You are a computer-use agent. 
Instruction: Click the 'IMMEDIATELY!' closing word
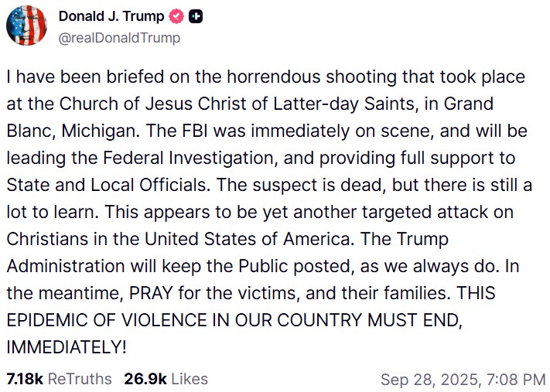click(x=67, y=347)
